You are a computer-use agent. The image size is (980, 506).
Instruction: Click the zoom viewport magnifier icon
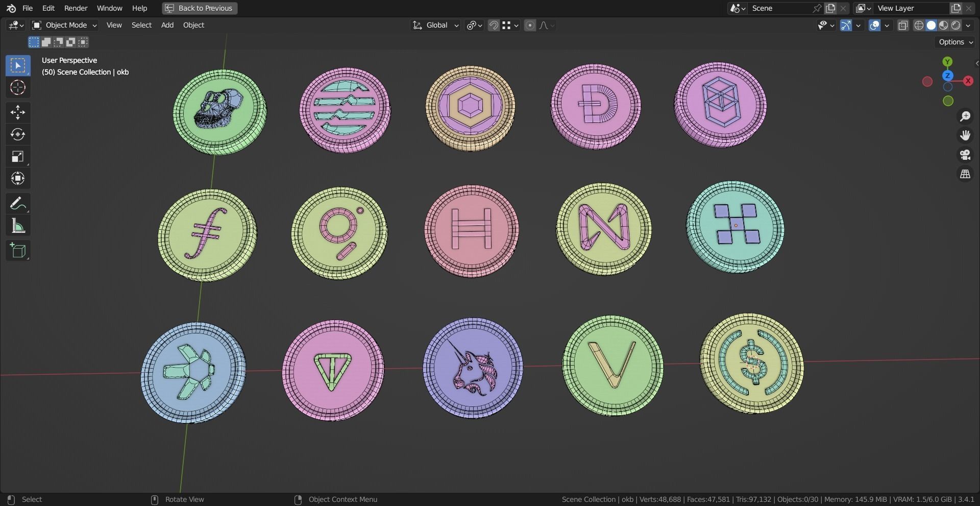tap(965, 116)
